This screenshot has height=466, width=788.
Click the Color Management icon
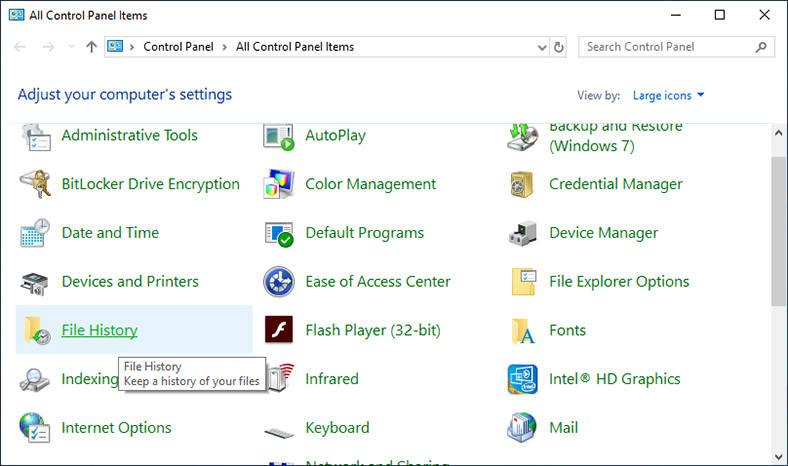coord(279,184)
